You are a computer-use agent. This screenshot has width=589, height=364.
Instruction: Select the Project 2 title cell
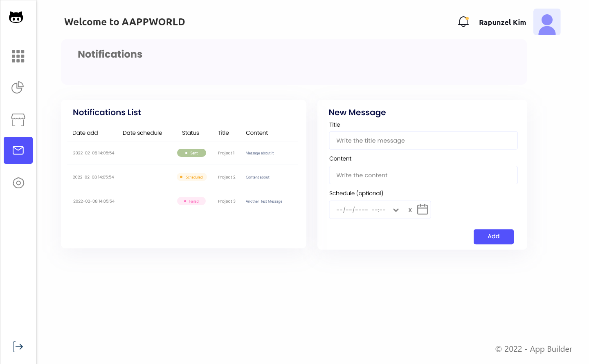click(227, 177)
